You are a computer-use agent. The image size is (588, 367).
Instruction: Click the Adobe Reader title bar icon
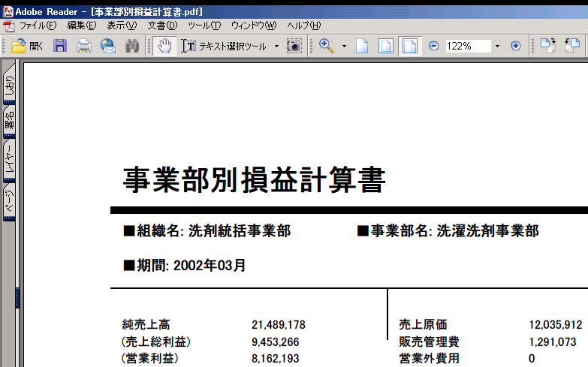click(8, 11)
